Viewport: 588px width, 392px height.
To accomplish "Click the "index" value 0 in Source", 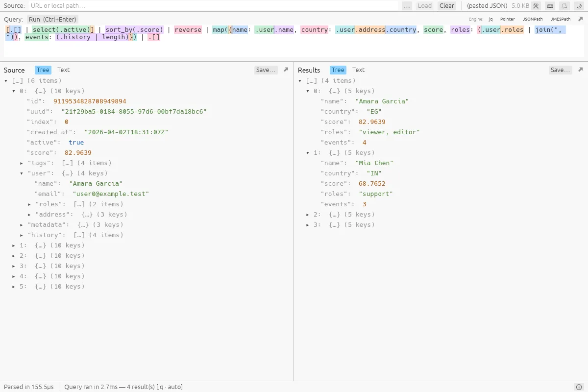I will (x=67, y=122).
